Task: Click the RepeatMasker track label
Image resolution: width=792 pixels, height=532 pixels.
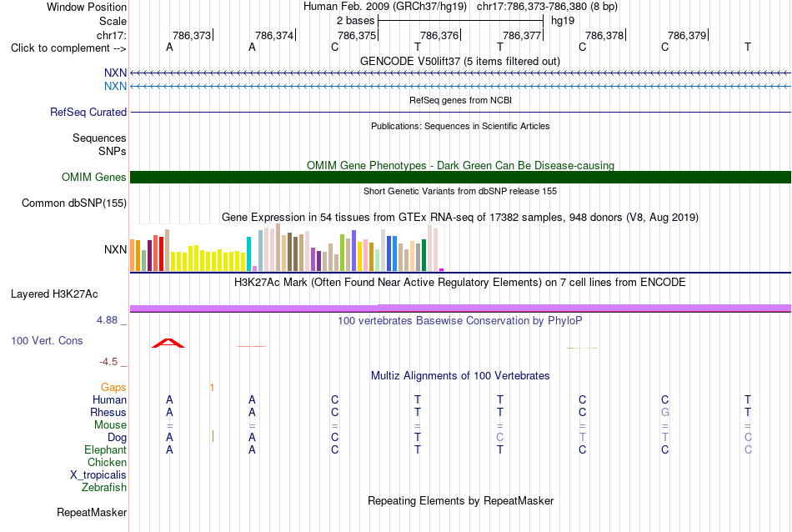Action: click(x=92, y=512)
